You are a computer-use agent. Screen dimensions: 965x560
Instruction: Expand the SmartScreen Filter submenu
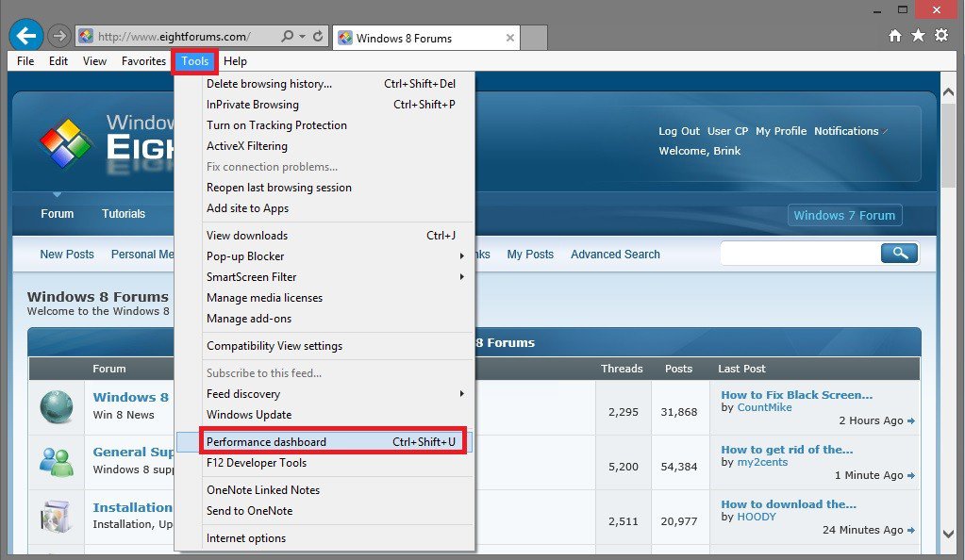461,277
